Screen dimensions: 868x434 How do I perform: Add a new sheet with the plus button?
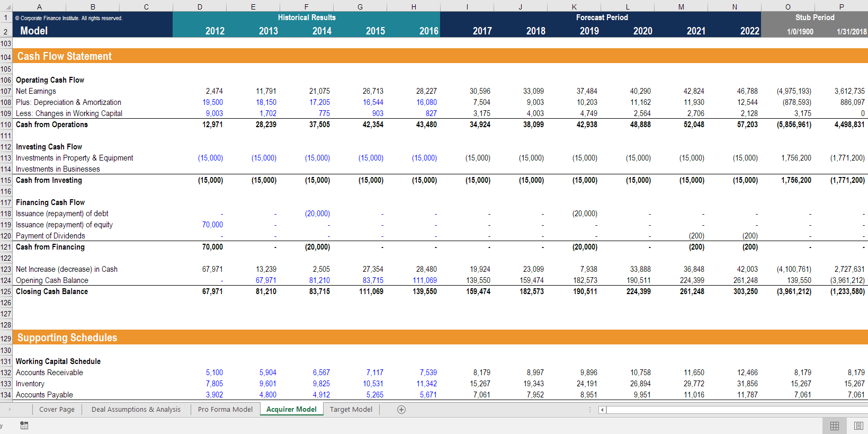(401, 410)
